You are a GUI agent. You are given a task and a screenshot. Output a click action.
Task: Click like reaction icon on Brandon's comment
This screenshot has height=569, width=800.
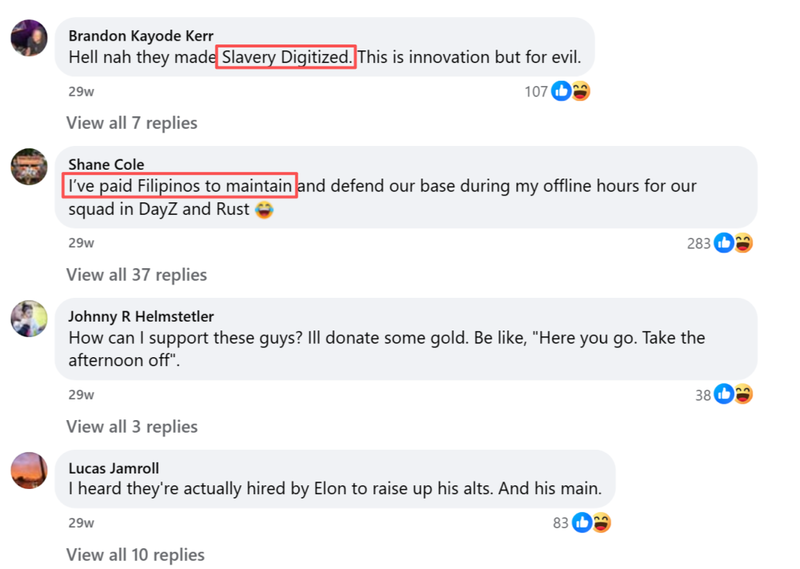(x=561, y=91)
